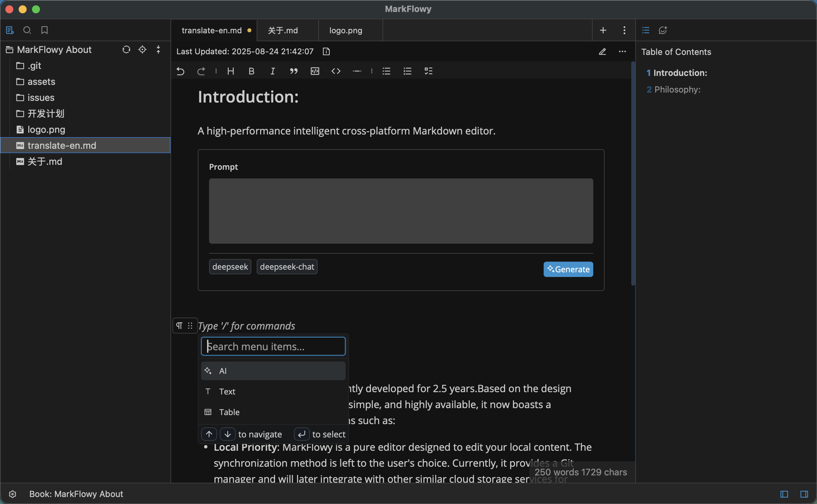Expand the issues folder

(x=41, y=98)
